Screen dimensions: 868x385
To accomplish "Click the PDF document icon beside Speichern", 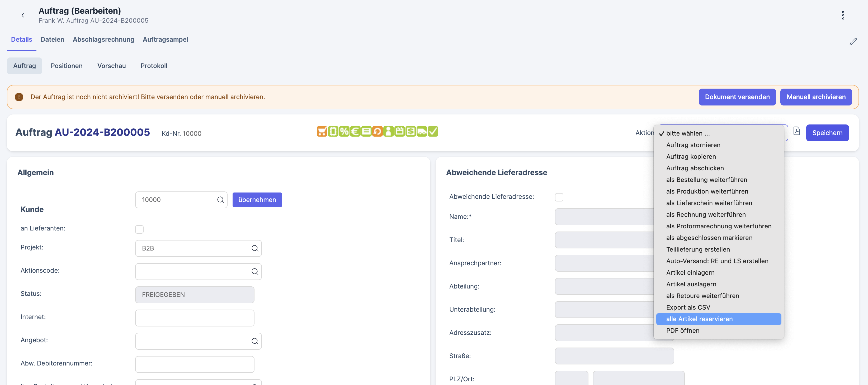I will coord(796,131).
